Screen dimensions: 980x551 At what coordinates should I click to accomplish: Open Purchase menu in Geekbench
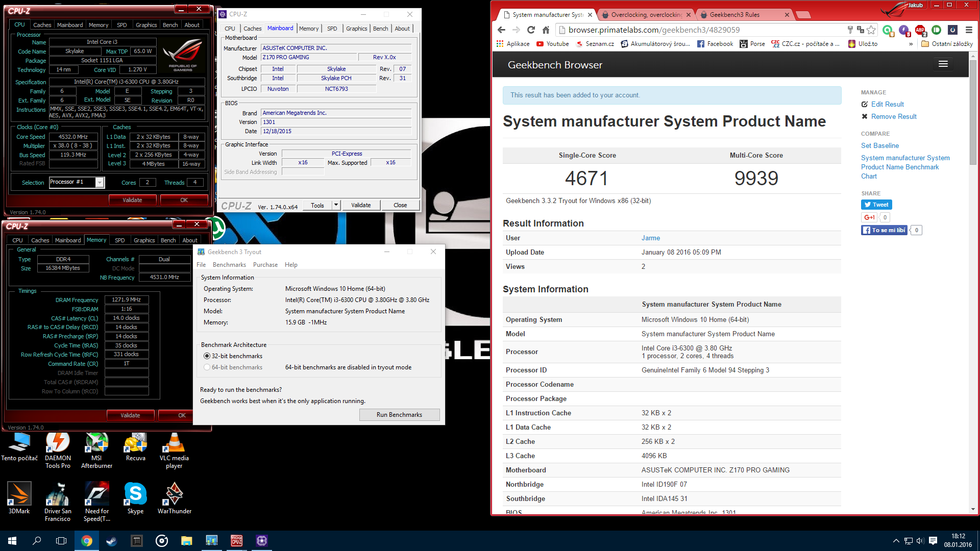(265, 265)
